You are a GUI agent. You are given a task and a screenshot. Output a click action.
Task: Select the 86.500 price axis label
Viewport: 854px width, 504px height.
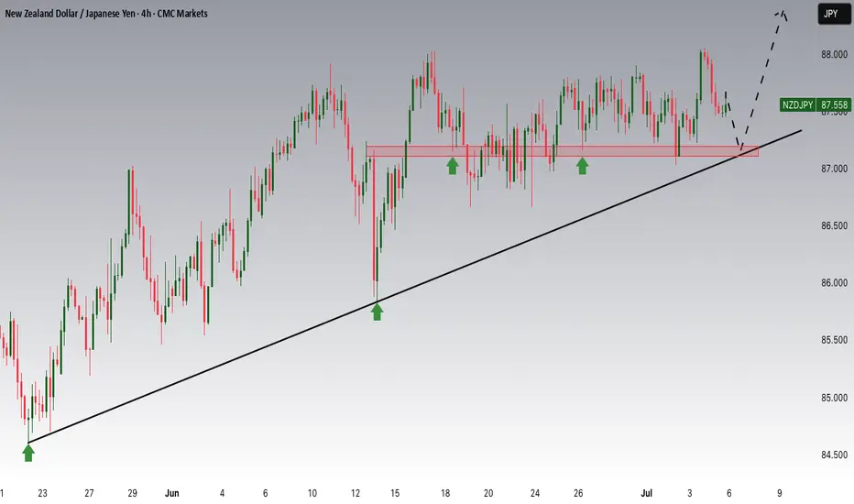[835, 225]
